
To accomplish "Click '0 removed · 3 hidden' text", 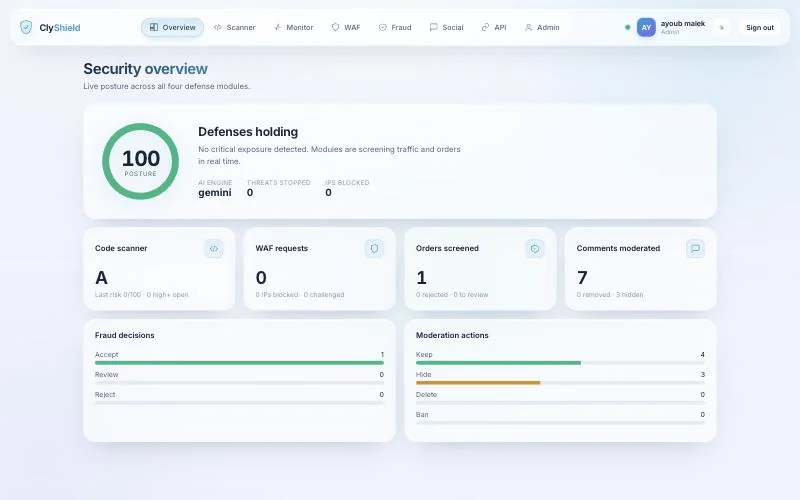I will pyautogui.click(x=610, y=294).
